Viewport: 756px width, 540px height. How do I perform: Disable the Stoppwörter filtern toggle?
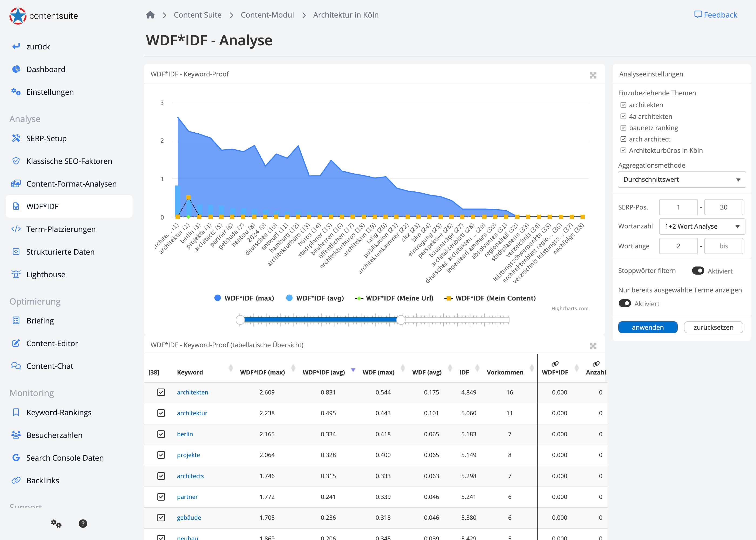point(698,271)
